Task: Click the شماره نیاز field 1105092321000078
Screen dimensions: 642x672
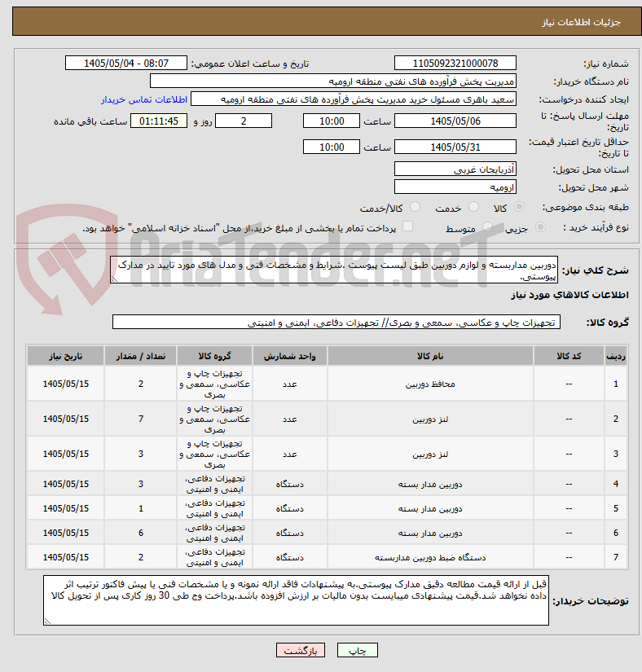Action: 455,63
